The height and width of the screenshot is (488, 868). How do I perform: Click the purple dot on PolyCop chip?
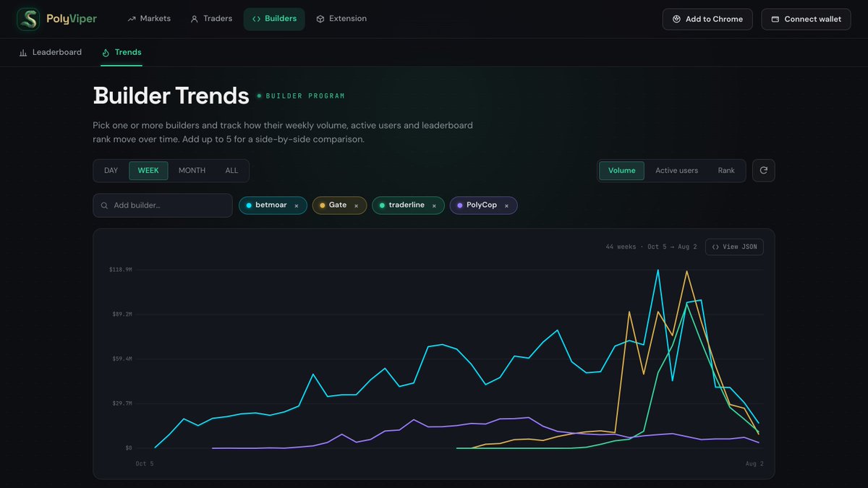coord(460,205)
